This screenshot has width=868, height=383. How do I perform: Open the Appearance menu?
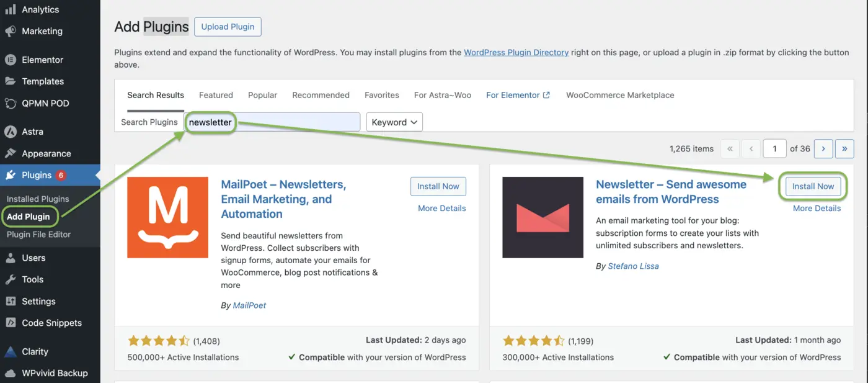click(48, 153)
